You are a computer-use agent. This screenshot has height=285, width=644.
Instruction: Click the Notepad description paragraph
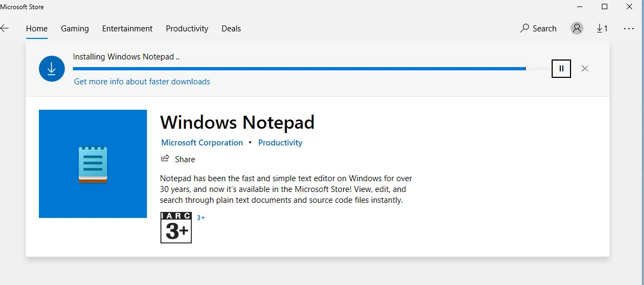point(286,190)
